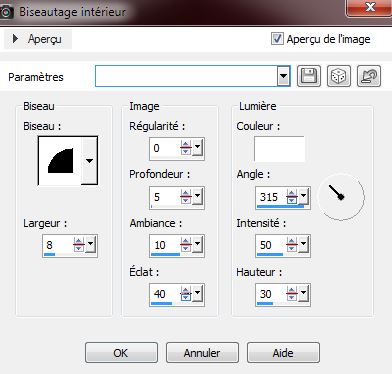Click the Annuler button
The image size is (392, 374).
pyautogui.click(x=202, y=353)
